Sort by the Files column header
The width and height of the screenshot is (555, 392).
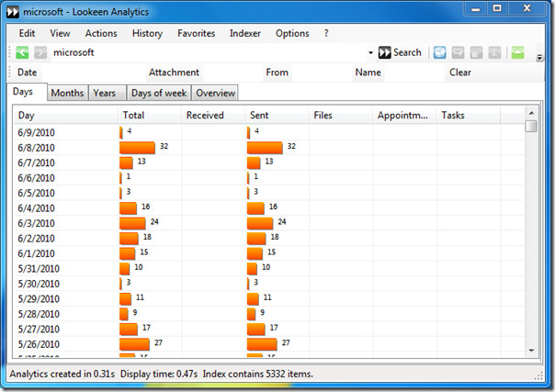(x=341, y=116)
